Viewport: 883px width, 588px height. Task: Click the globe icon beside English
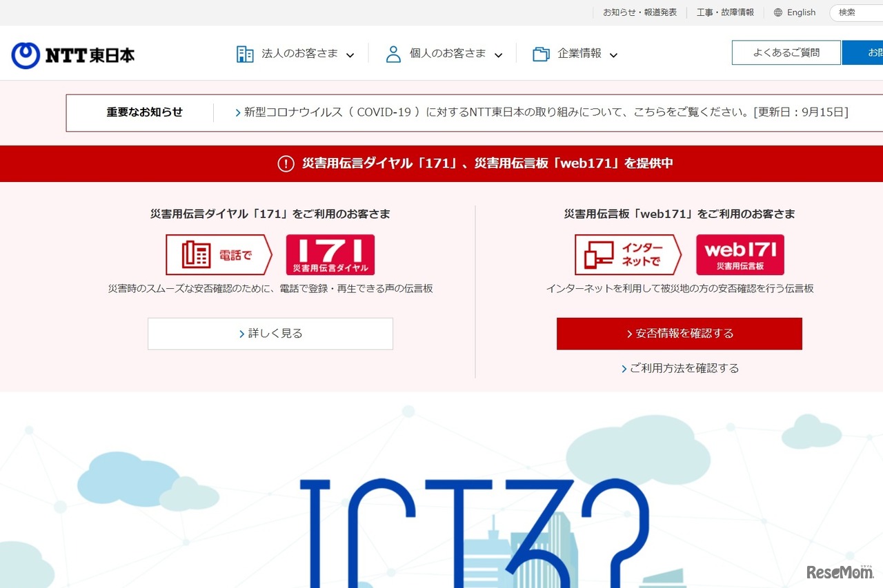click(x=778, y=12)
